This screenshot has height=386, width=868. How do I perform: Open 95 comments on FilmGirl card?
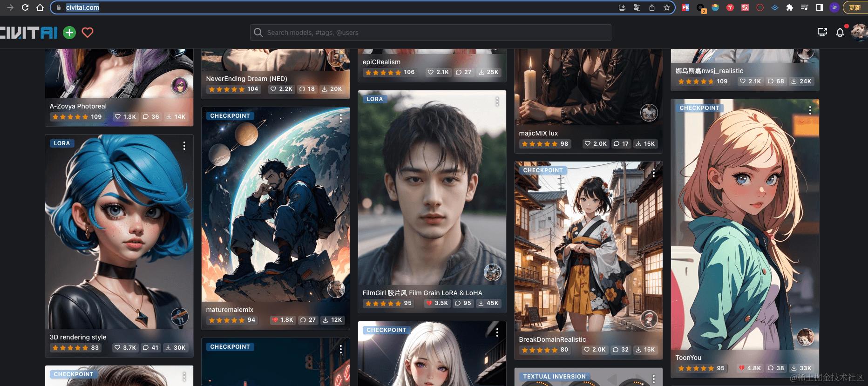click(463, 303)
